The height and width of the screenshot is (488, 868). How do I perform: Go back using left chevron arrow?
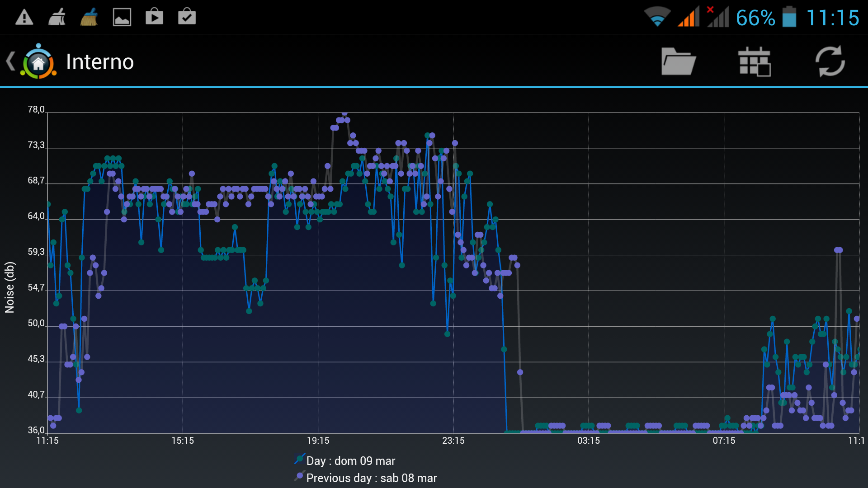[10, 61]
